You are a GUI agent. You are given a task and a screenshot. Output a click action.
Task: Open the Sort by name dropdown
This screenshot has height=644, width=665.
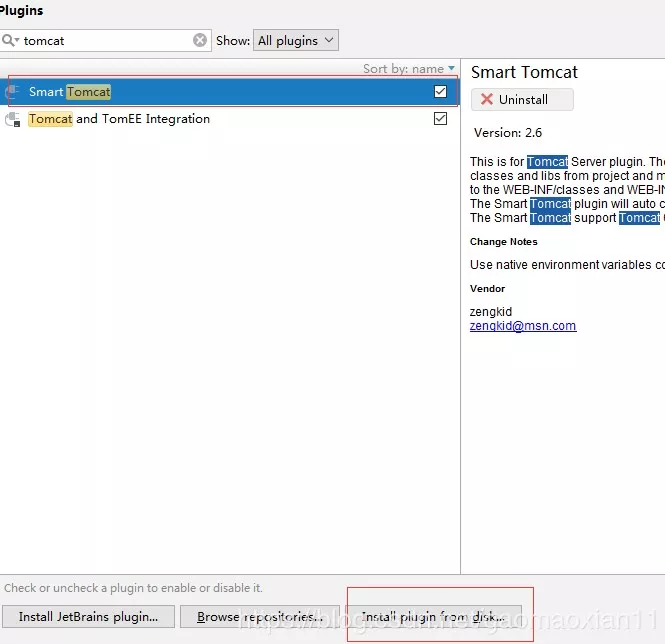[409, 69]
